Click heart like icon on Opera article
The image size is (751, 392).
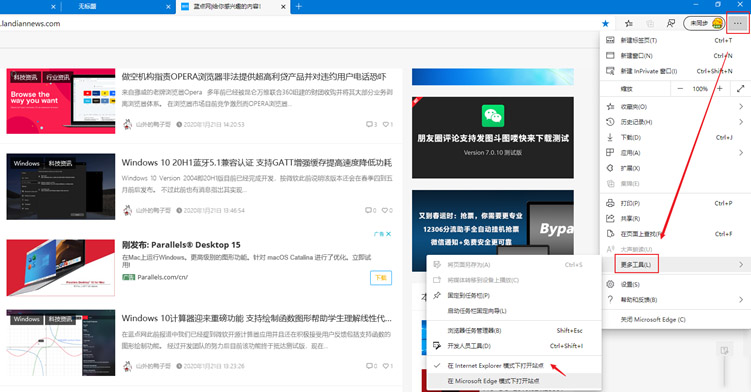387,125
